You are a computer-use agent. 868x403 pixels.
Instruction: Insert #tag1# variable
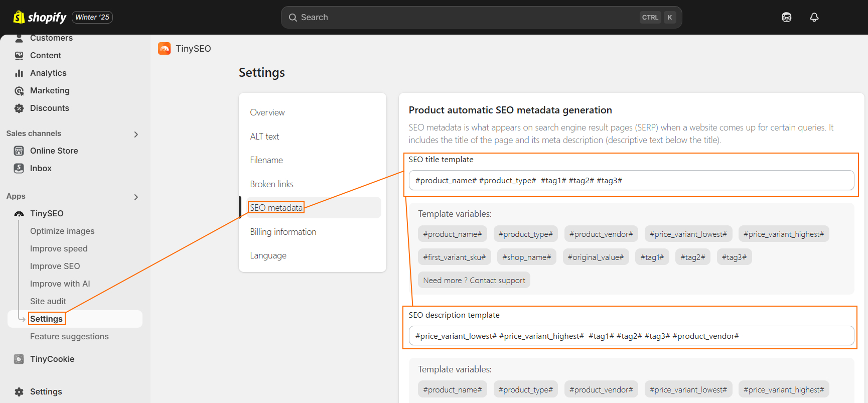coord(652,257)
